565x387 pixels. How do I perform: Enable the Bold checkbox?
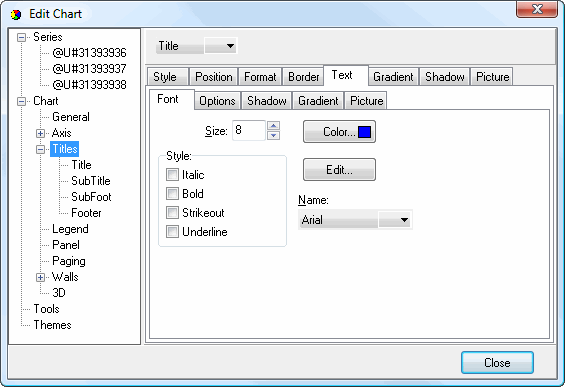tap(172, 194)
